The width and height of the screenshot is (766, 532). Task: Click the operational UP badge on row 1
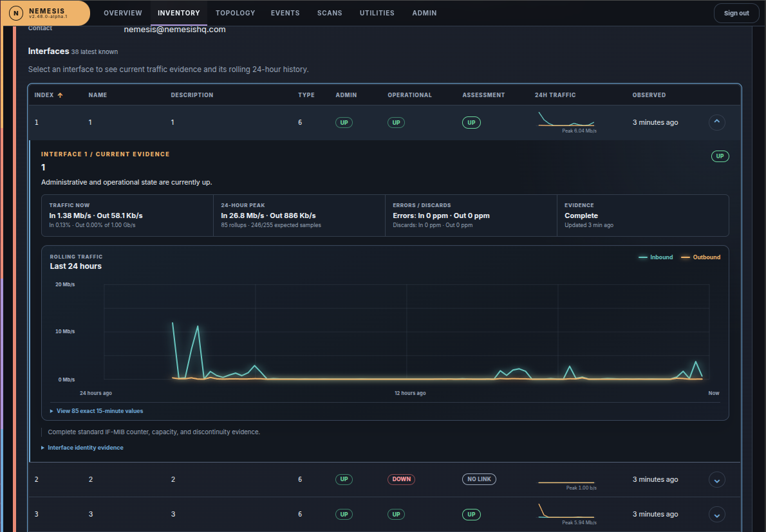coord(396,122)
